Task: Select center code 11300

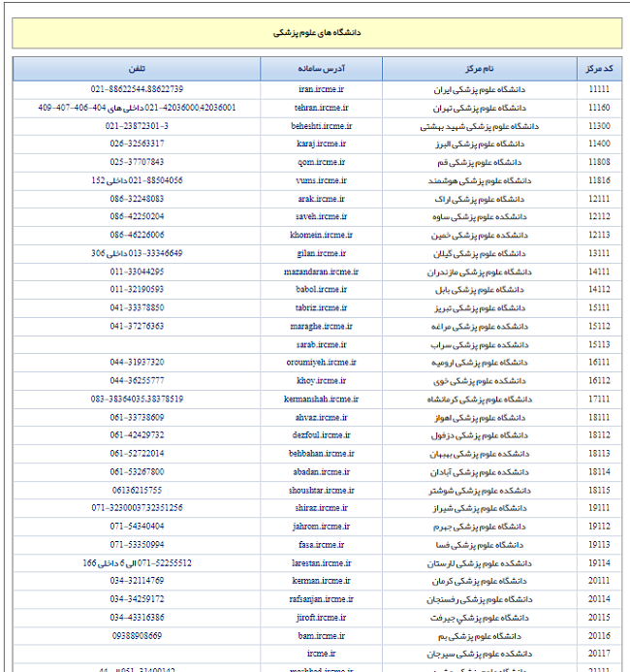Action: [599, 126]
